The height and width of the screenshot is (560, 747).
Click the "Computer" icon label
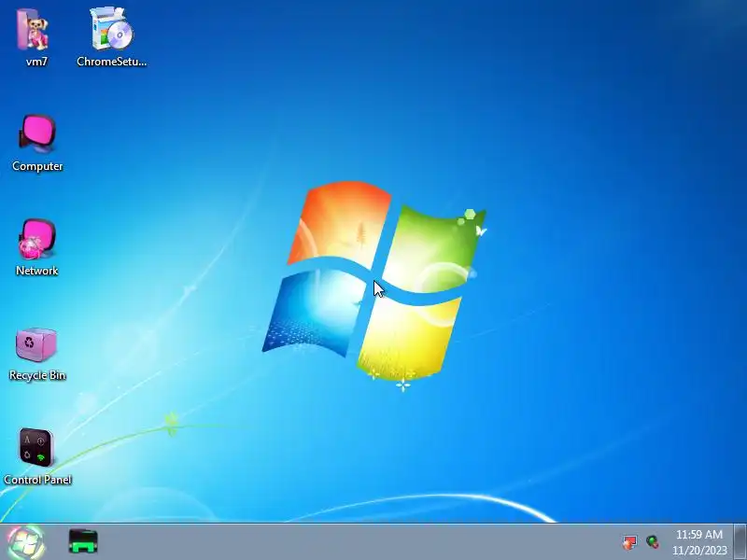pyautogui.click(x=37, y=166)
